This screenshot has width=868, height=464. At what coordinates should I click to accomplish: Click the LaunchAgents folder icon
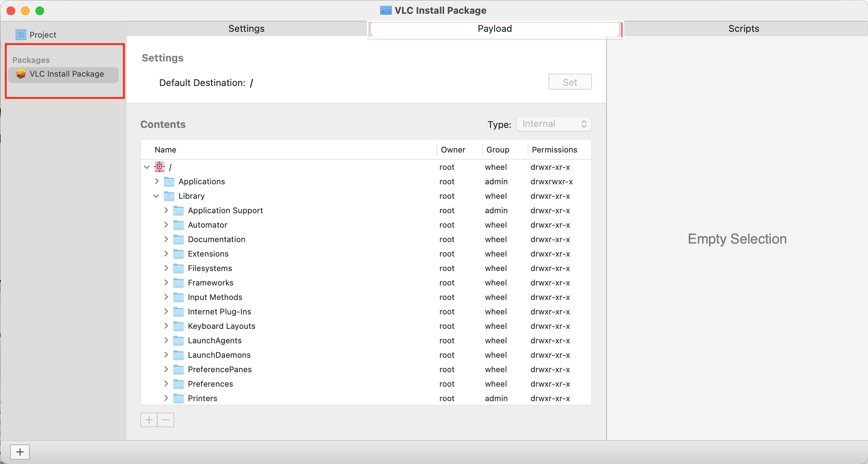pos(179,340)
